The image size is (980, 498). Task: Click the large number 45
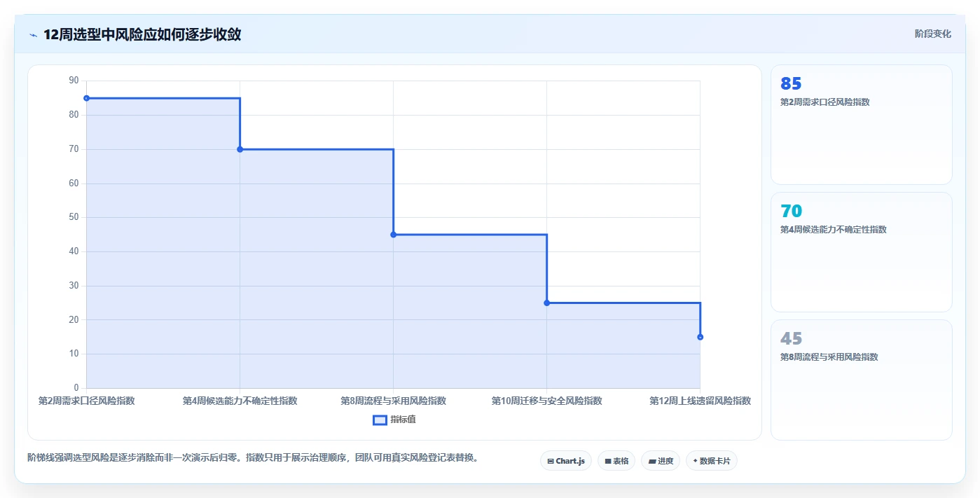point(791,339)
